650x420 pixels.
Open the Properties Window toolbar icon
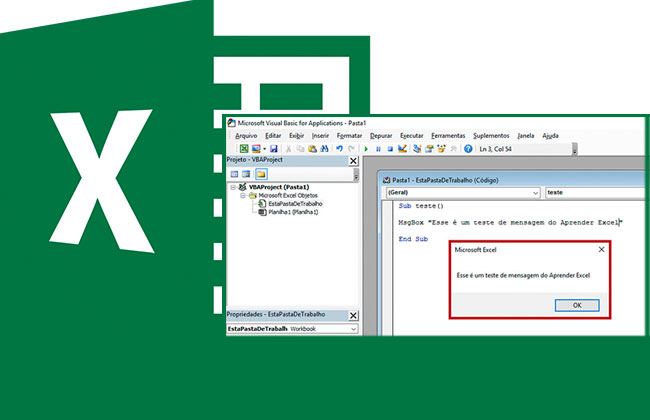[x=429, y=148]
